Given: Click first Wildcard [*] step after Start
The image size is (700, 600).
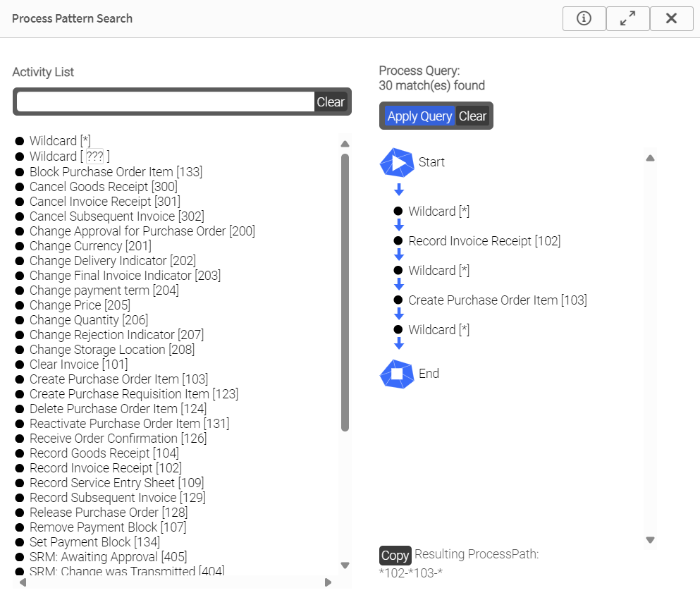Looking at the screenshot, I should coord(439,211).
